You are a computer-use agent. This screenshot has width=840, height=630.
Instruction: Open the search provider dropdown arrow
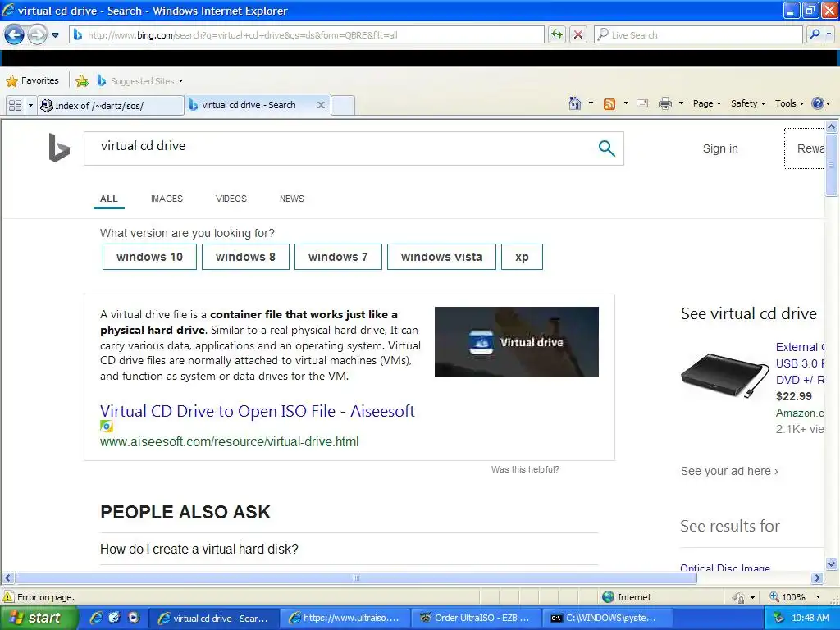coord(829,34)
